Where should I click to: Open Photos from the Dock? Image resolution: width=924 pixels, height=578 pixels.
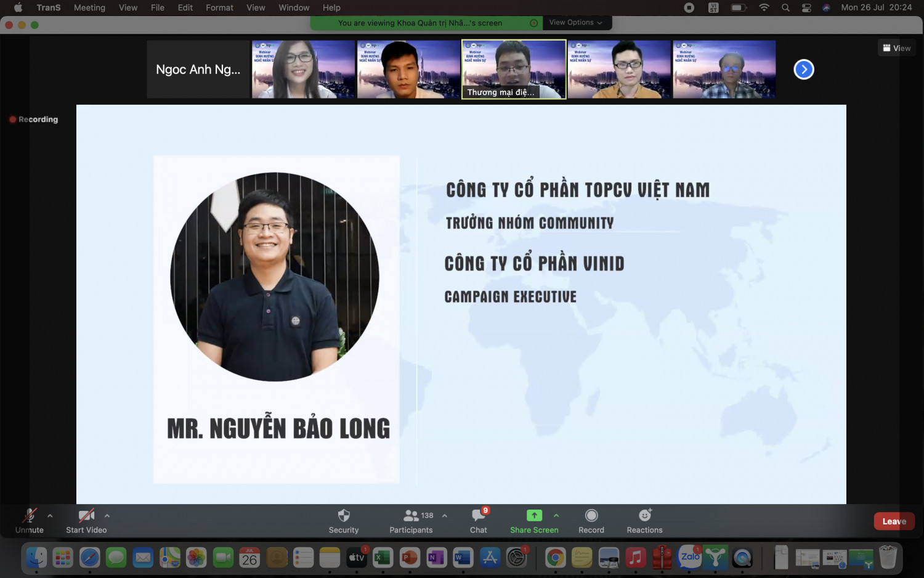197,558
